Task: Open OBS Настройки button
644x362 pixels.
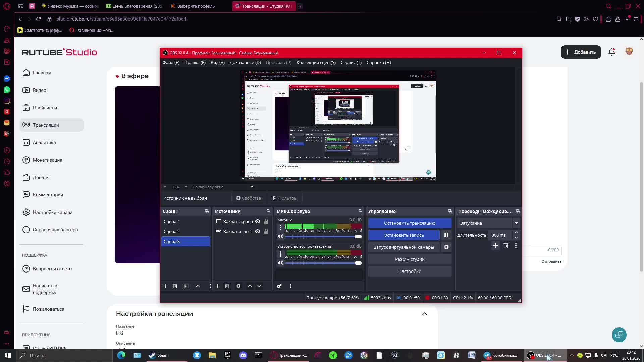Action: (x=409, y=271)
